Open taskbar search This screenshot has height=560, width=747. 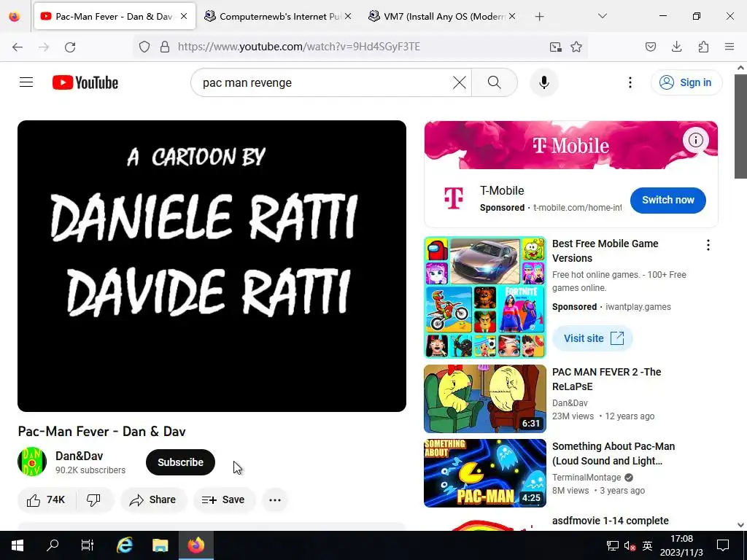tap(53, 545)
